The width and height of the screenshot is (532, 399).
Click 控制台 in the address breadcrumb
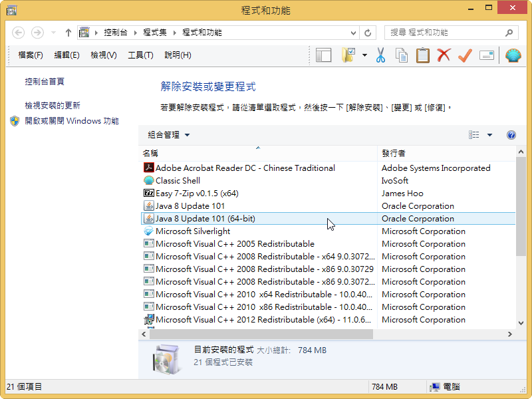click(115, 33)
